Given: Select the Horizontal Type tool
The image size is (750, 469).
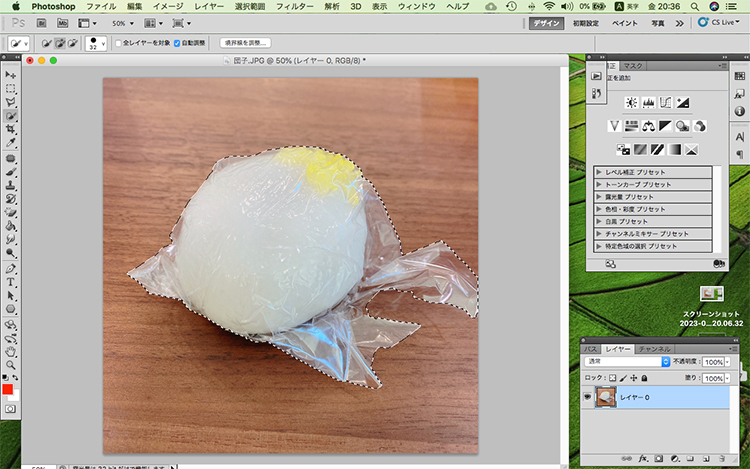Looking at the screenshot, I should coord(11,282).
